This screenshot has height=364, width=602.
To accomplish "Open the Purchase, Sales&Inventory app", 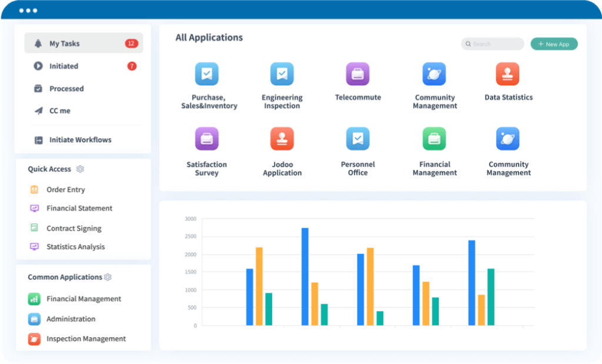I will point(207,74).
